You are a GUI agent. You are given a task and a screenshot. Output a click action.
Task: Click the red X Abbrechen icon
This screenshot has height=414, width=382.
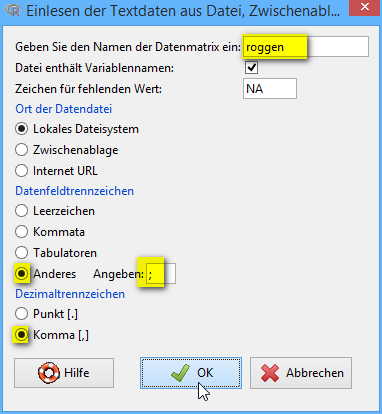coord(270,373)
